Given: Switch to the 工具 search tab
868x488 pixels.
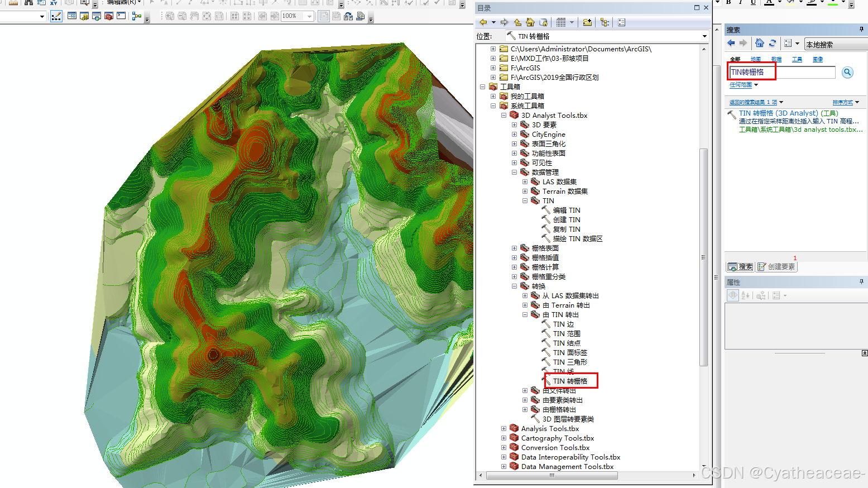Looking at the screenshot, I should 797,59.
